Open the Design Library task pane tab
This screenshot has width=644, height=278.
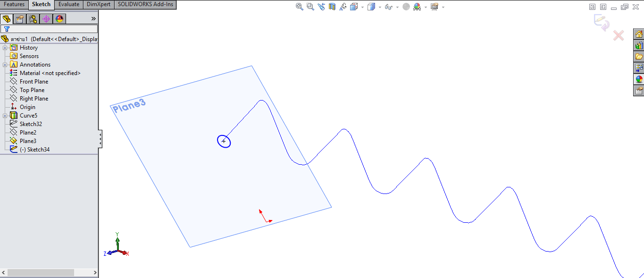click(x=639, y=46)
